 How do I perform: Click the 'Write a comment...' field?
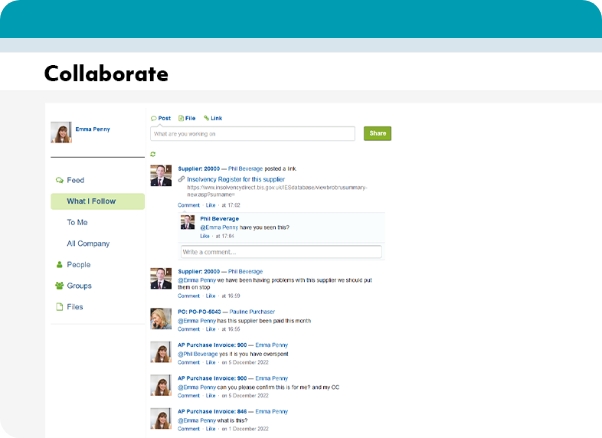[281, 252]
